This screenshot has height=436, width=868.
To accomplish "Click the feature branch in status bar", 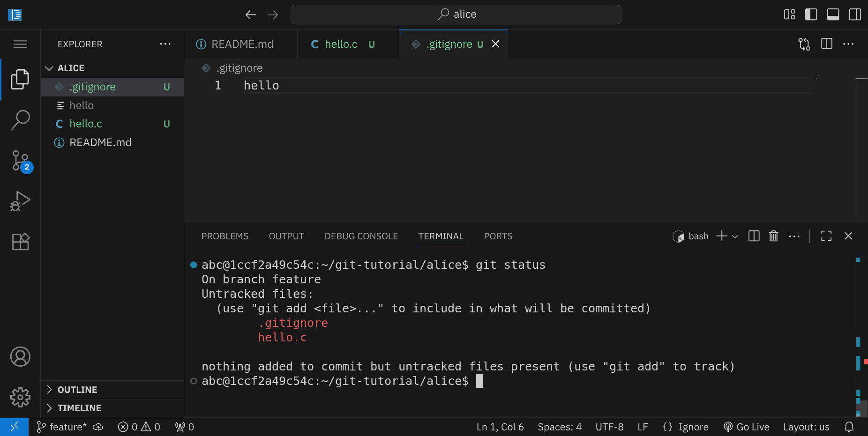I will (62, 427).
